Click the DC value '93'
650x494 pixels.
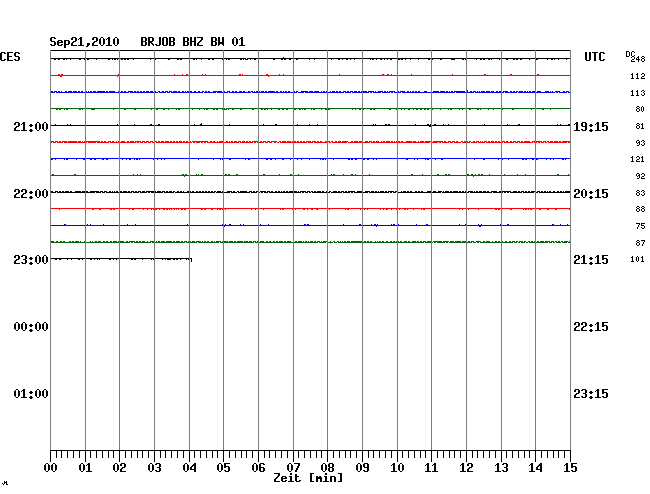[x=640, y=143]
